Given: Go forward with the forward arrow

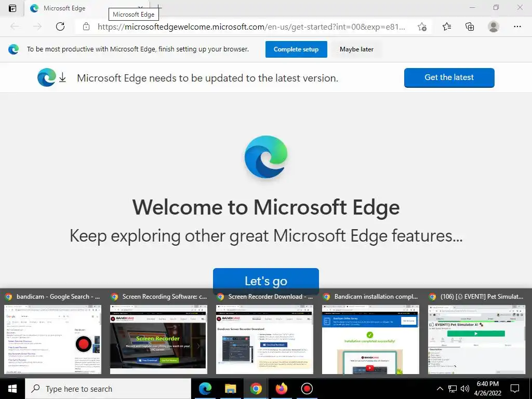Looking at the screenshot, I should tap(37, 26).
